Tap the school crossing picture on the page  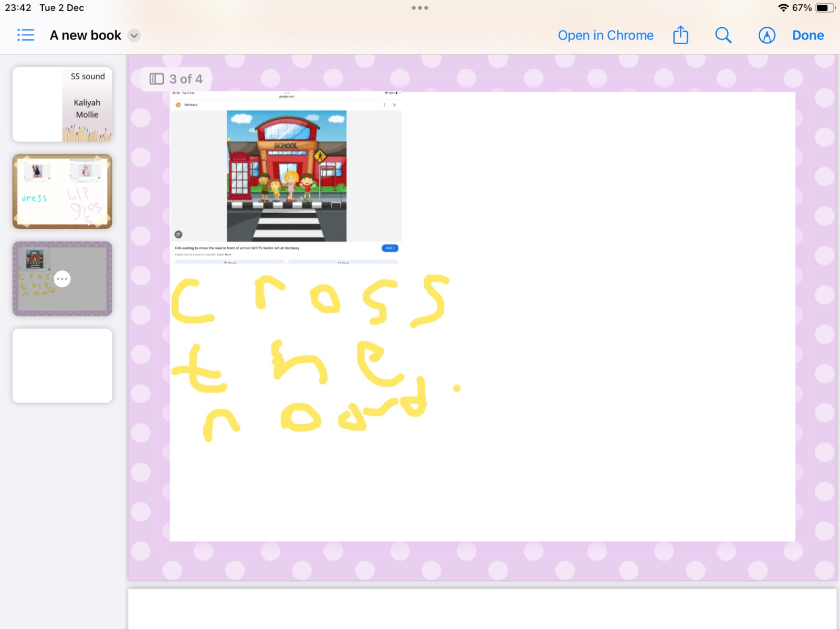(x=286, y=176)
